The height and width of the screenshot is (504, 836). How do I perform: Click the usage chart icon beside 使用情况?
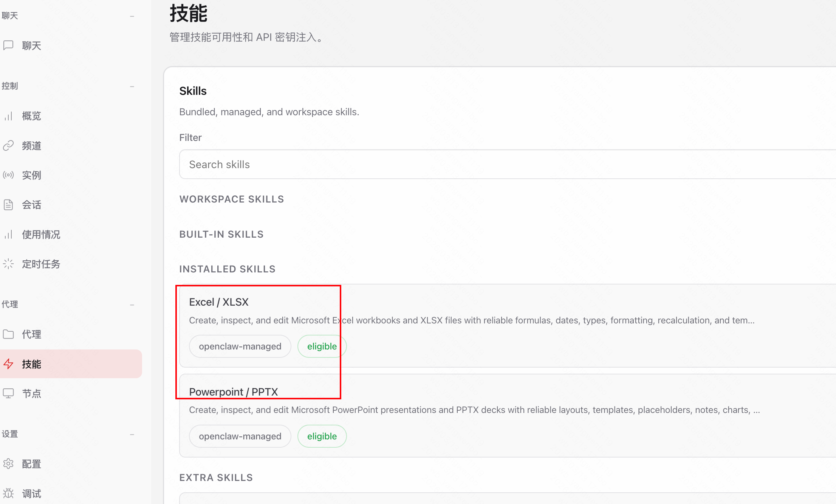coord(8,234)
